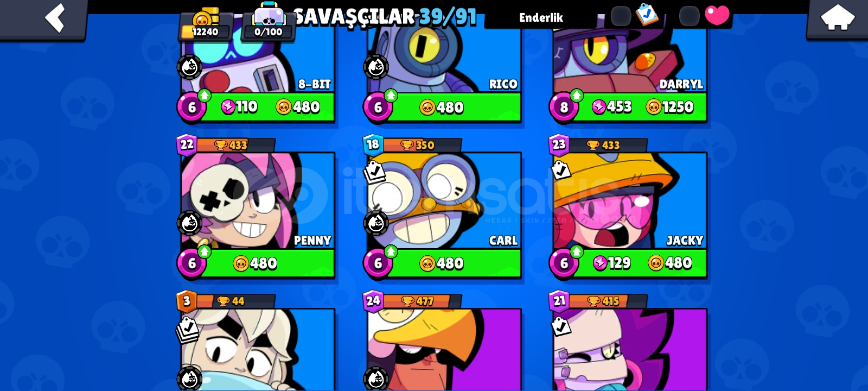Select the pink heart favorites filter
This screenshot has height=391, width=868.
tap(717, 15)
